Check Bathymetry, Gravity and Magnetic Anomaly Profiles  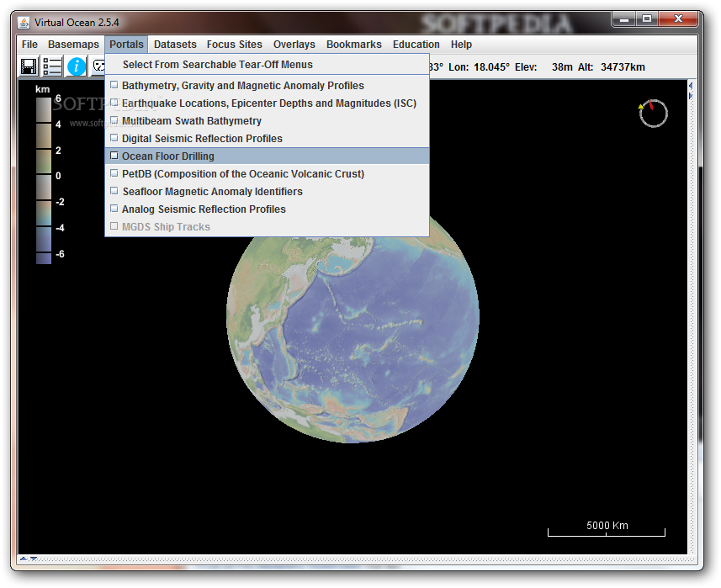pyautogui.click(x=114, y=85)
